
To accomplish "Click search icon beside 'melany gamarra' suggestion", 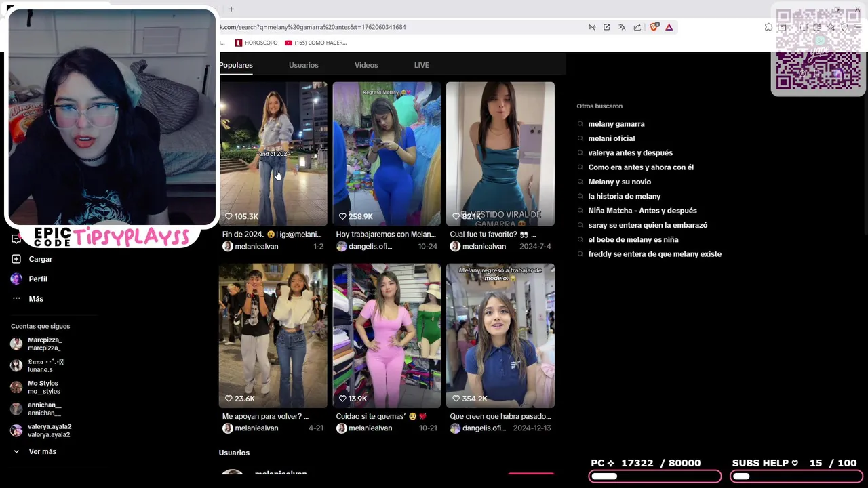I will (x=580, y=124).
